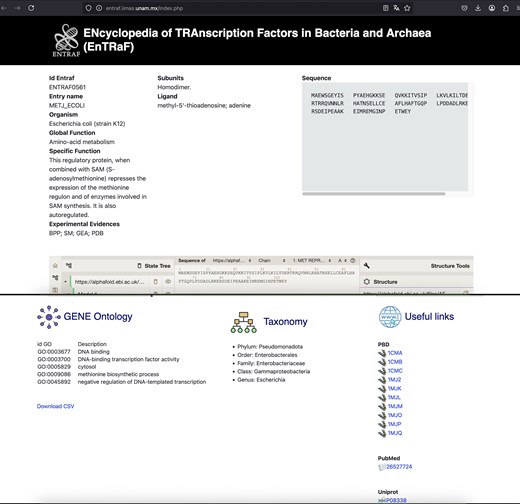Click the tree icon below home icon
Screen dimensions: 520x504
(x=55, y=277)
